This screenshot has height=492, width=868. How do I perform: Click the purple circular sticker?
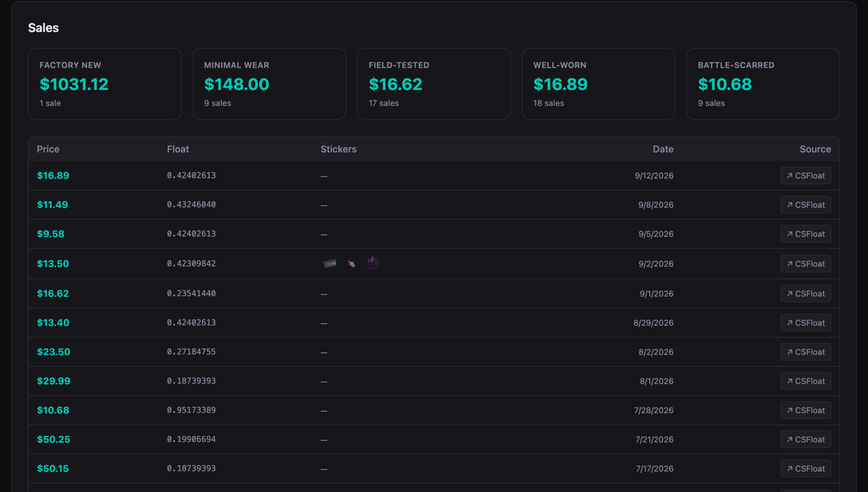pyautogui.click(x=373, y=264)
